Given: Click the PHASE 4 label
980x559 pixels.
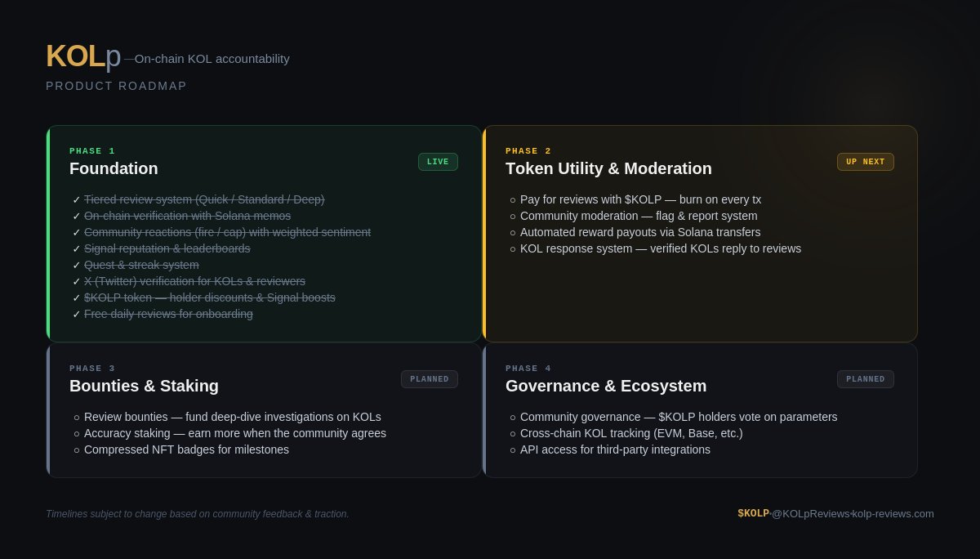Looking at the screenshot, I should tap(528, 369).
